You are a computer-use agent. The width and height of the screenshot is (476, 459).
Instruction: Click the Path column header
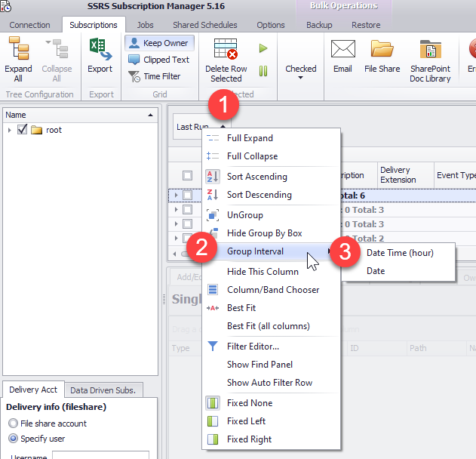pyautogui.click(x=436, y=348)
